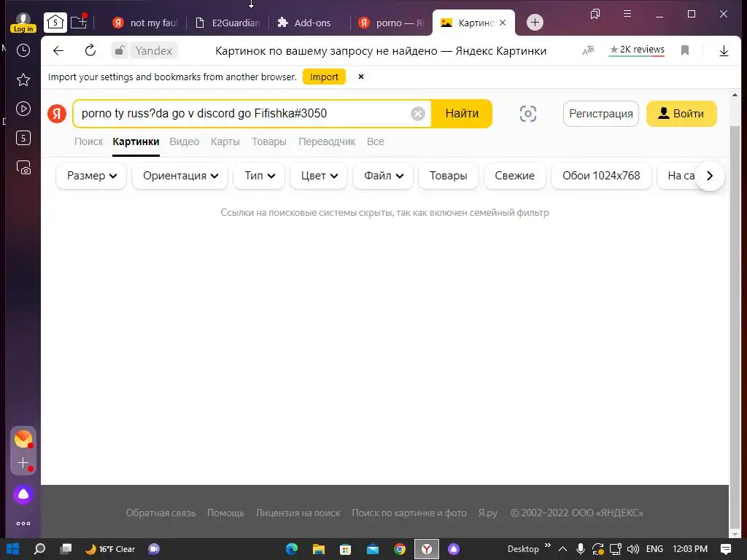This screenshot has width=747, height=560.
Task: Switch to the E2Guardian browser tab
Action: tap(228, 23)
